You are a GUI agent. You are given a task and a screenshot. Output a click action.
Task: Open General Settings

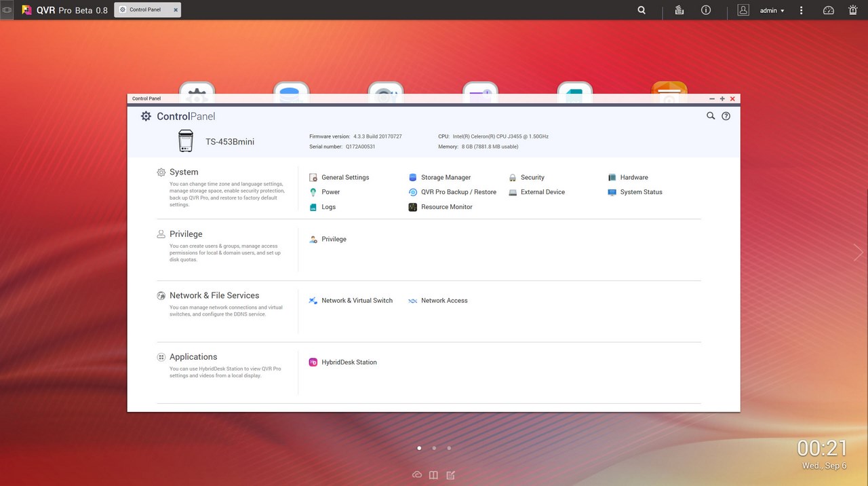click(339, 177)
